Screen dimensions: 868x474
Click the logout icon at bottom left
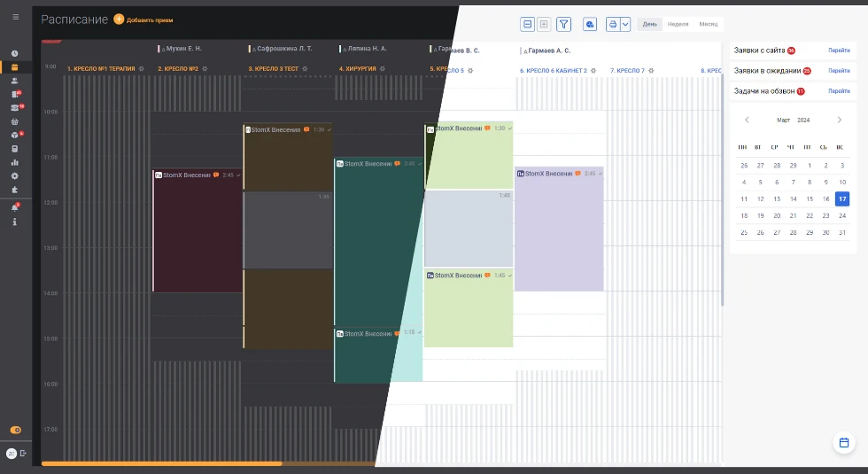[x=23, y=453]
